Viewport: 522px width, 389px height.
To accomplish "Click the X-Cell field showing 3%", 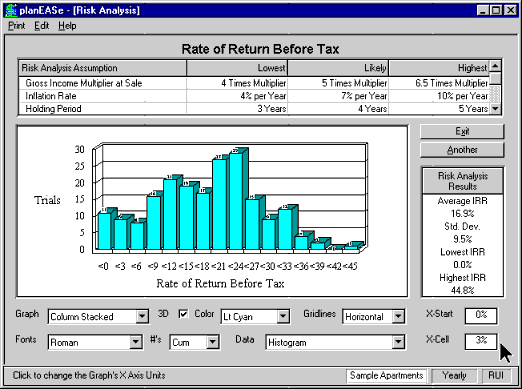I will coord(481,341).
